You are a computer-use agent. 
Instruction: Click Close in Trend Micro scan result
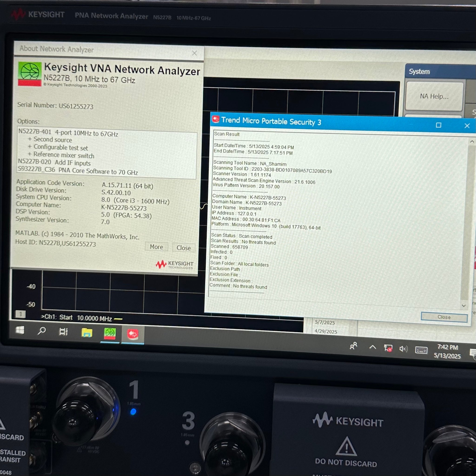tap(444, 317)
